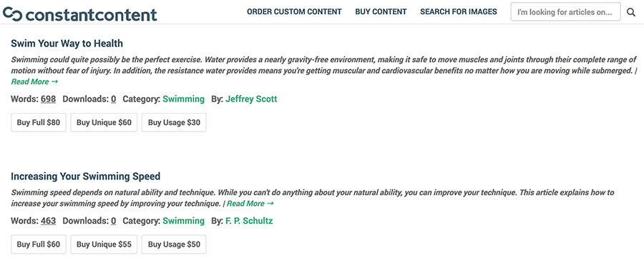Focus the article search input field

[565, 12]
